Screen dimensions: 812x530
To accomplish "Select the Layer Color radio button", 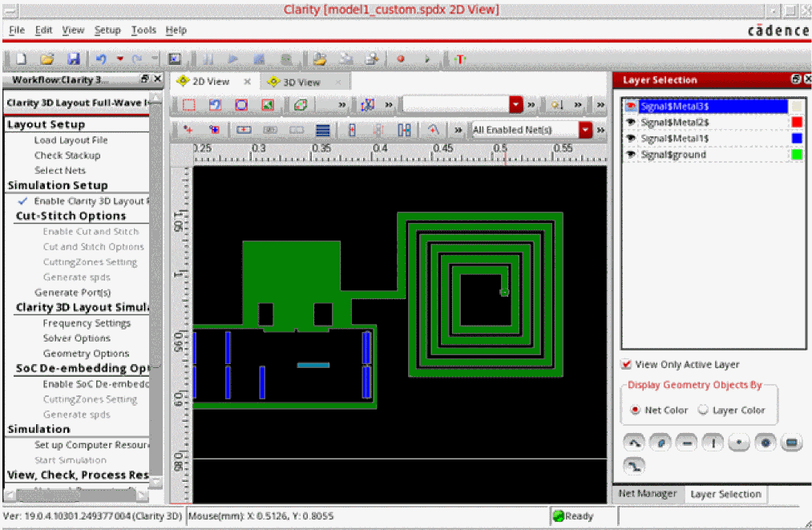I will [703, 410].
